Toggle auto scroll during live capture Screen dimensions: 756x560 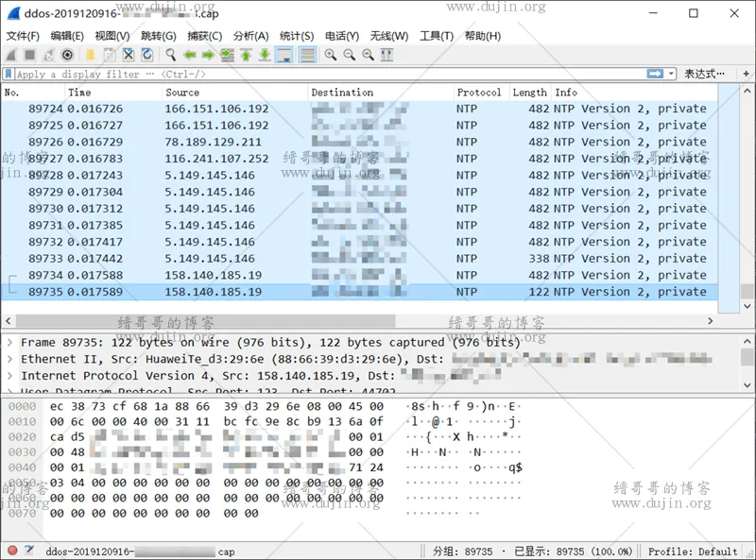284,55
